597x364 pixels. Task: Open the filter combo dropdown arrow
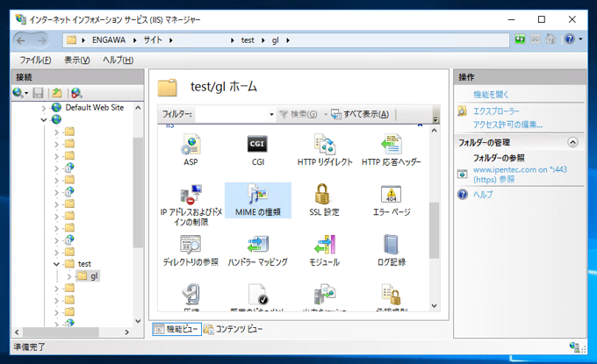(271, 114)
